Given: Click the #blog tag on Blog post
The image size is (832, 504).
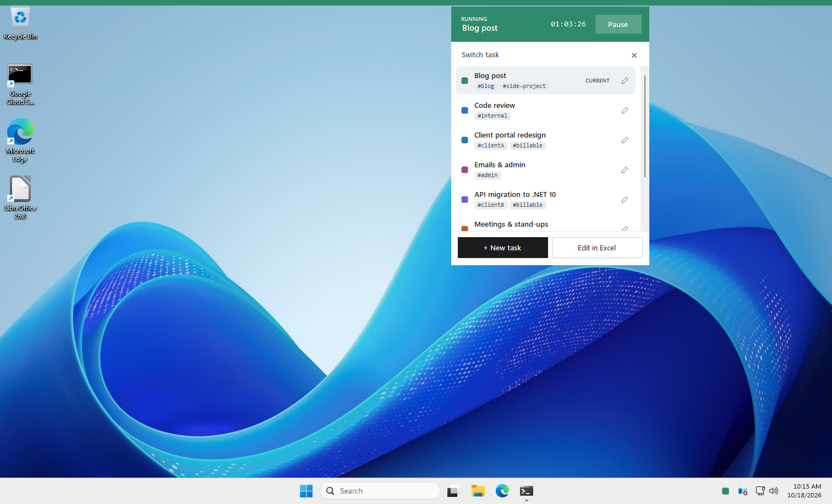Looking at the screenshot, I should (x=486, y=86).
